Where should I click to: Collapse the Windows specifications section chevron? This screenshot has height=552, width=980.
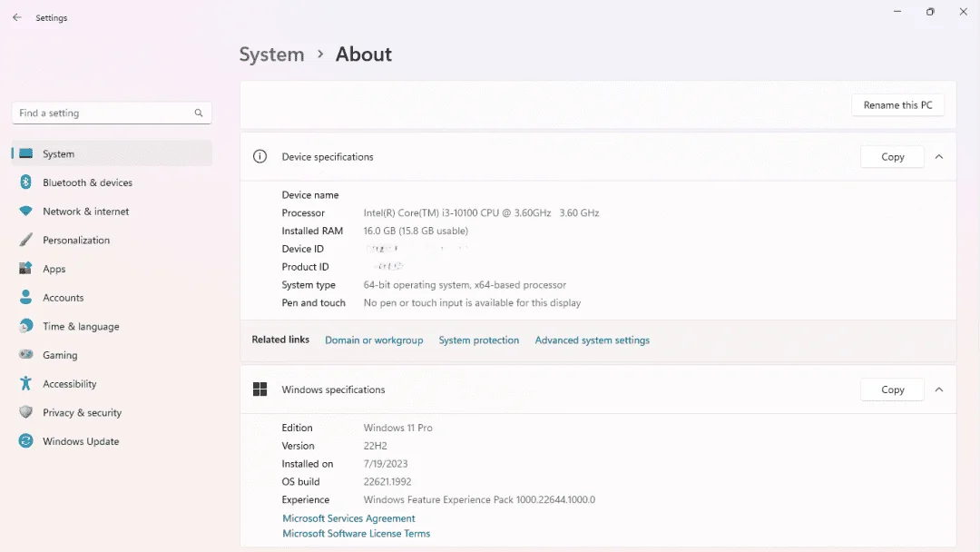click(939, 389)
